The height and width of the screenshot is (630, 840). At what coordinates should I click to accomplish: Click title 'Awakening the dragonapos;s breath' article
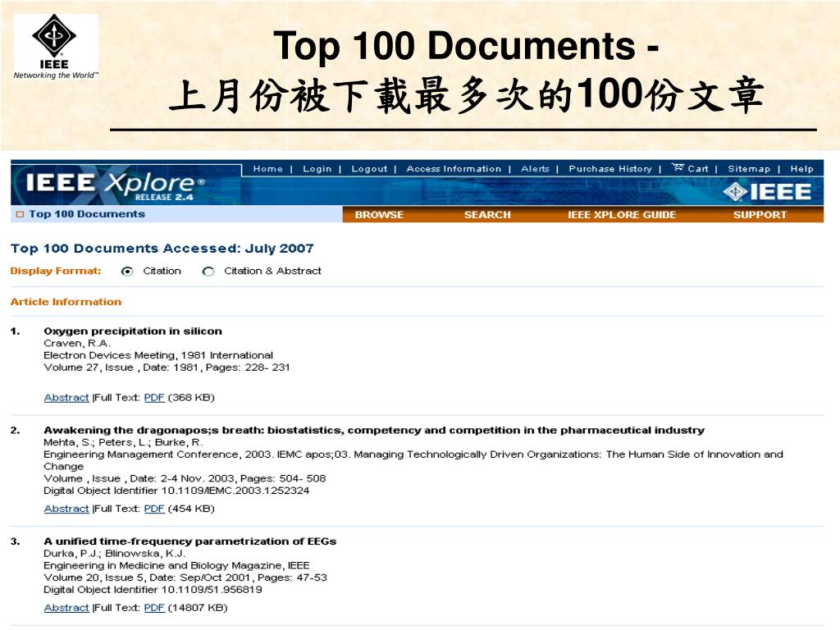point(374,430)
